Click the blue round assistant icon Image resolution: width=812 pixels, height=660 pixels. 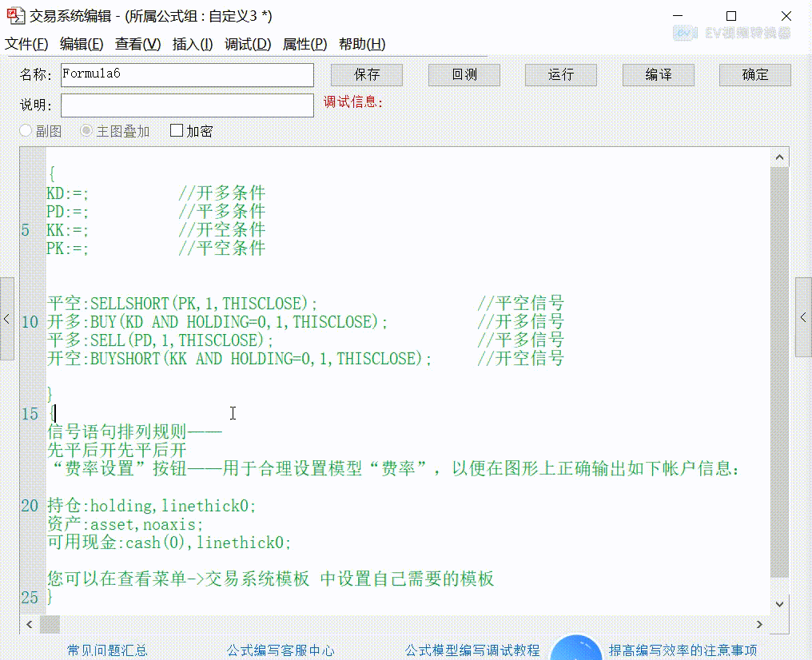tap(575, 648)
